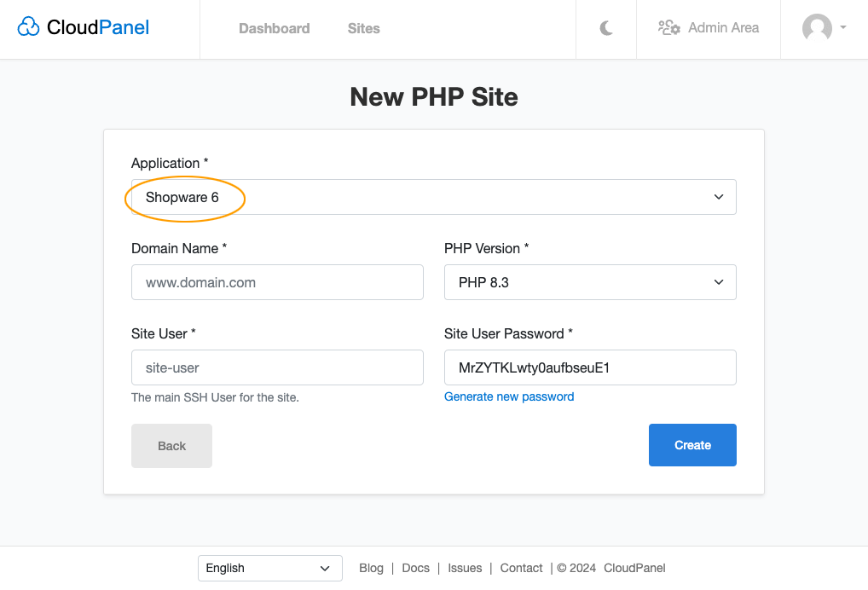Open the Contact footer link

pos(522,568)
